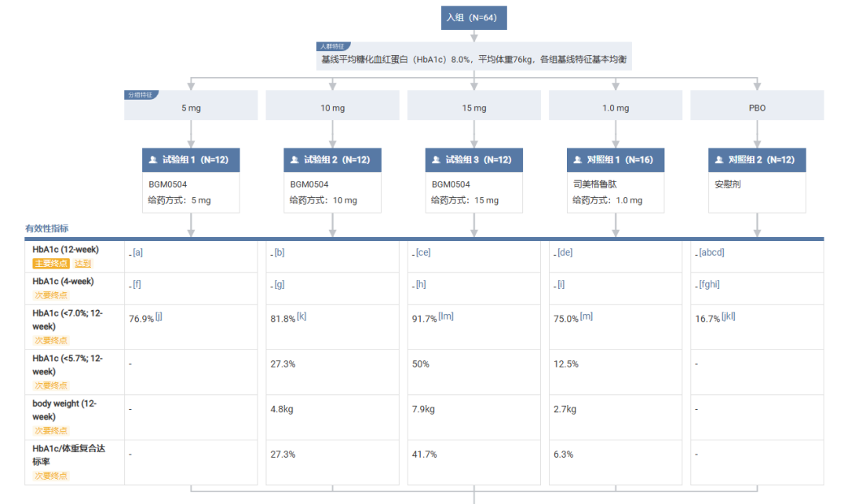
Task: Click the 达到 status badge
Action: pos(82,264)
